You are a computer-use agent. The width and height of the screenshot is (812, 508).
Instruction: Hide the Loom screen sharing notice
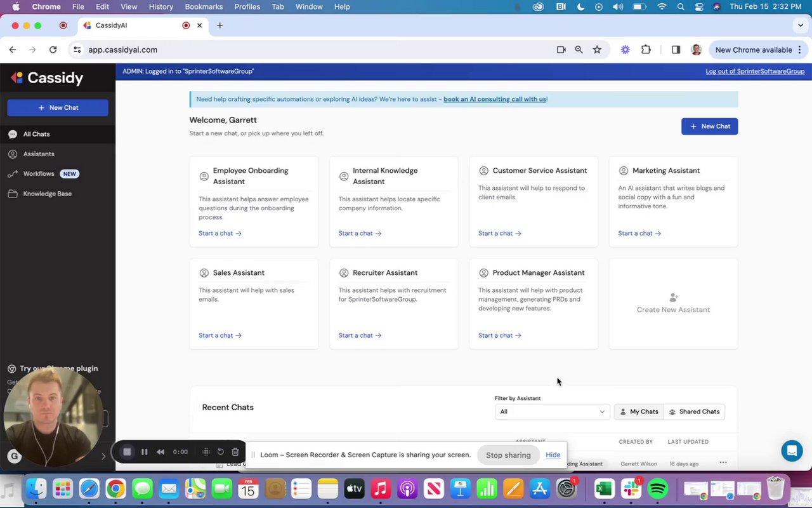click(553, 455)
